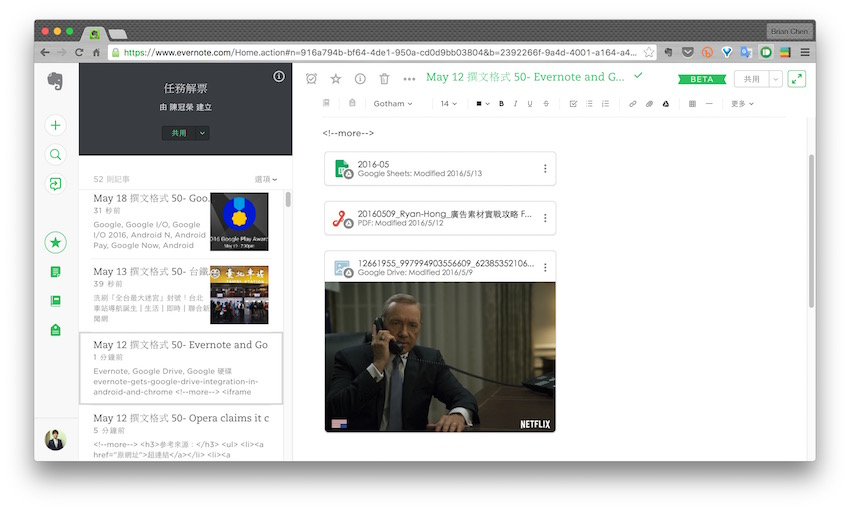Viewport: 850px width, 510px height.
Task: Click the tag icon in formatting bar
Action: coord(352,103)
